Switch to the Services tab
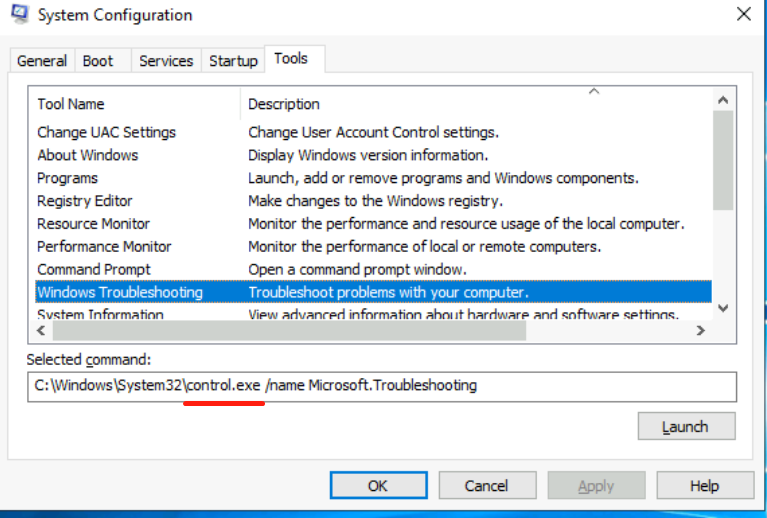The width and height of the screenshot is (767, 518). (166, 61)
